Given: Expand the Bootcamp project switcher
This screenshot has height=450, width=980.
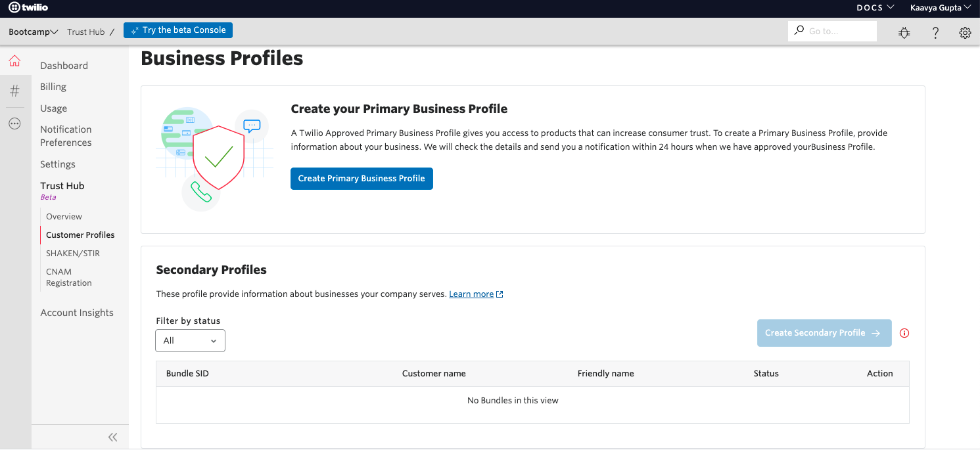Looking at the screenshot, I should (34, 32).
